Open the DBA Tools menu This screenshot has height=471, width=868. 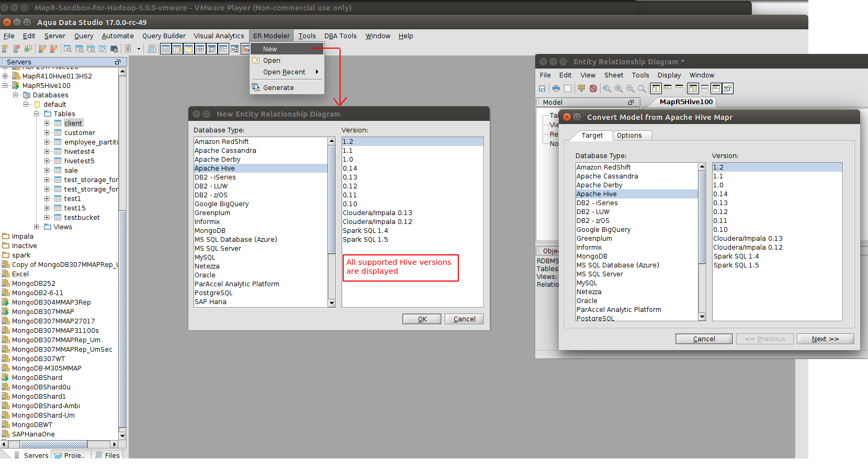(x=340, y=36)
